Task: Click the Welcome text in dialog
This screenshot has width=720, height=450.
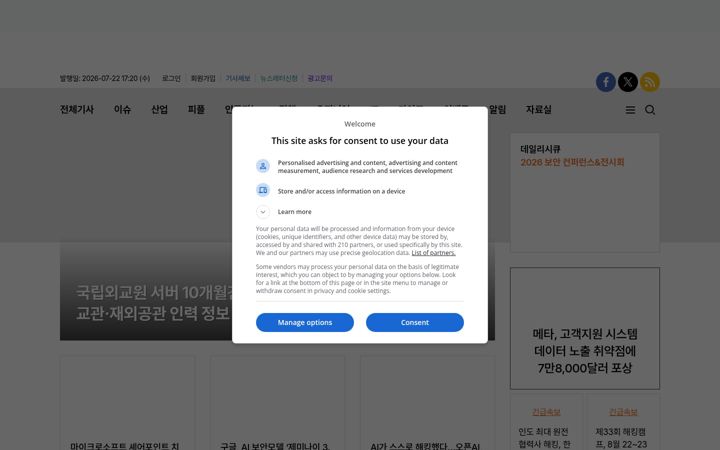Action: (x=360, y=124)
